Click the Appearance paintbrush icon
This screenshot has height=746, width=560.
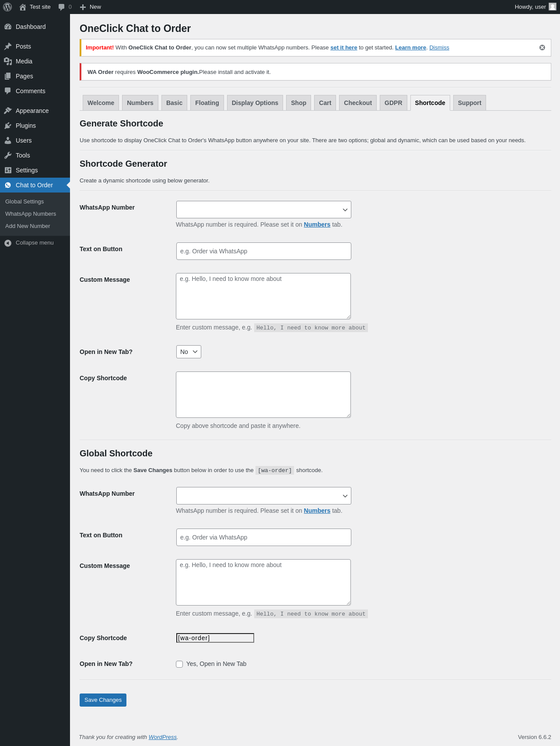[x=8, y=111]
